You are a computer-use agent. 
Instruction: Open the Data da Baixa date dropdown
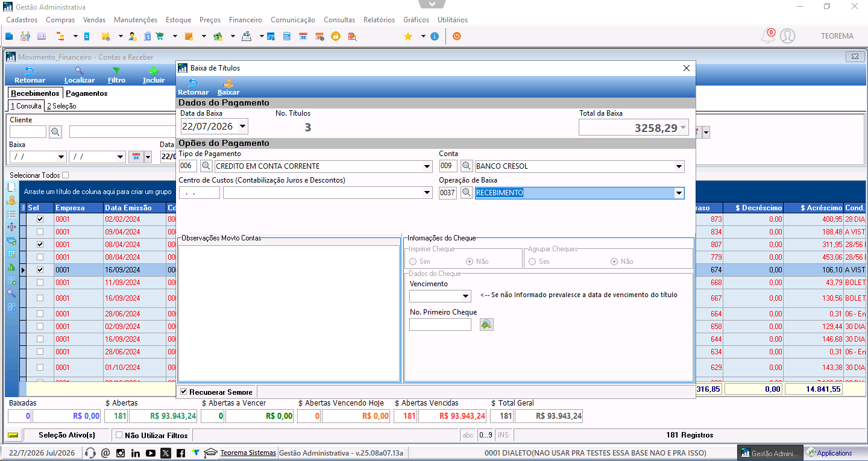click(x=242, y=127)
